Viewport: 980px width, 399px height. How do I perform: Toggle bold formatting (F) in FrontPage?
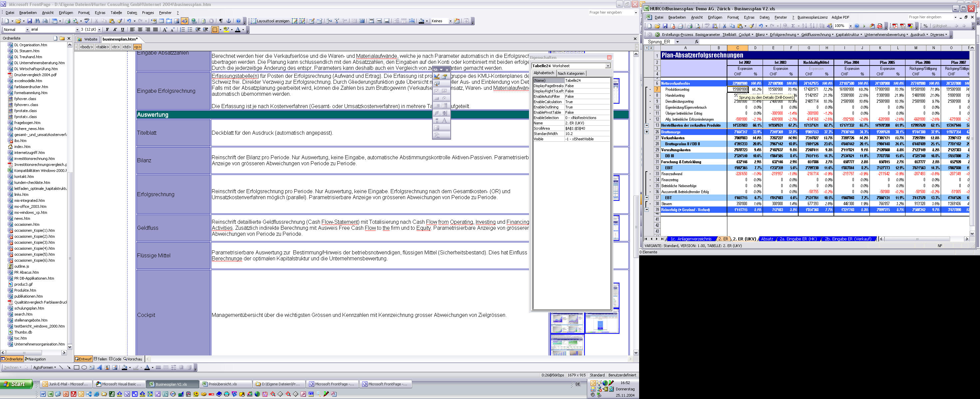point(107,30)
